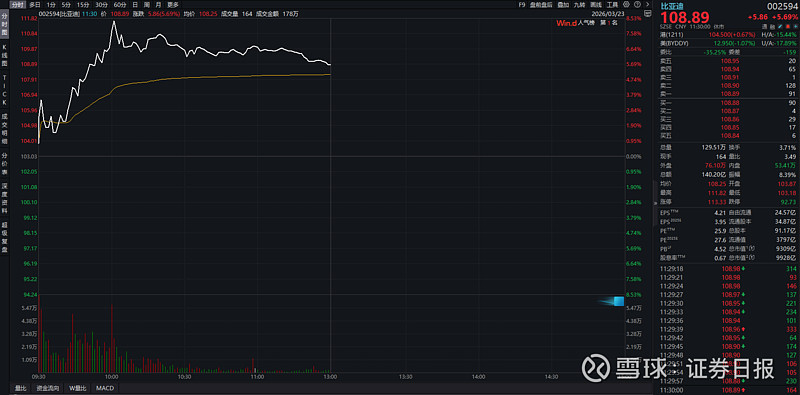Click the 九转 indicator toolbar button

(x=579, y=5)
